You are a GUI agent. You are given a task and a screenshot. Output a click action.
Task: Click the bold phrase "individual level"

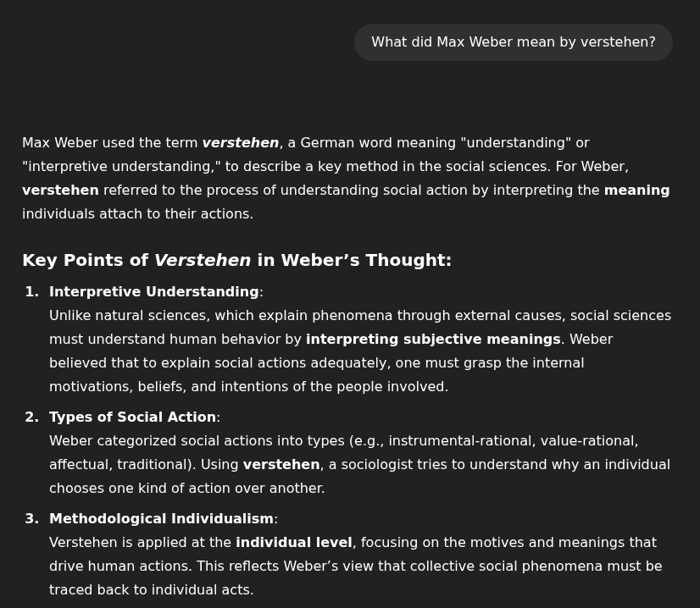point(293,543)
